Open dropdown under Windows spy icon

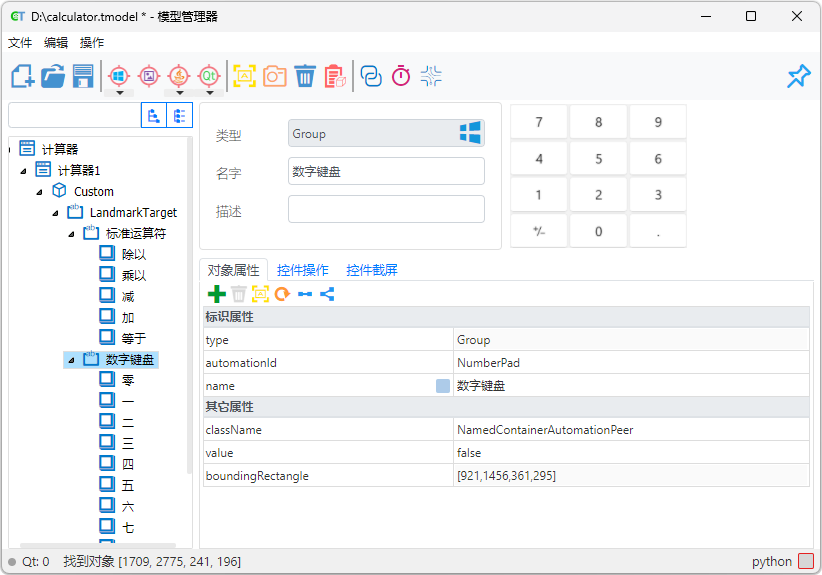(120, 93)
